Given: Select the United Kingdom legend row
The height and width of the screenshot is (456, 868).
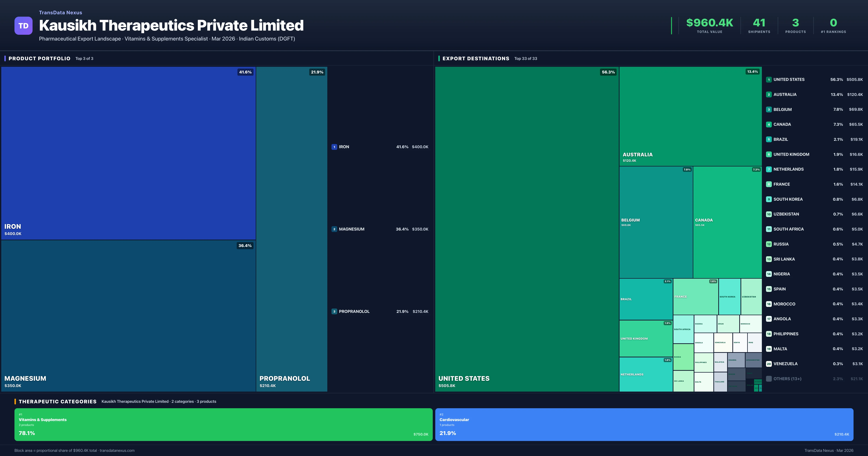Looking at the screenshot, I should click(791, 155).
